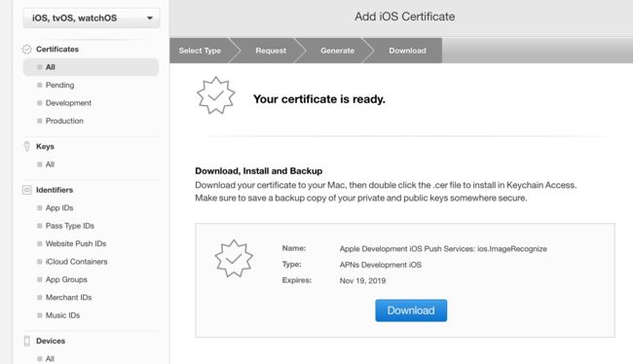Click the platform dropdown arrow
633x364 pixels.
click(x=150, y=18)
